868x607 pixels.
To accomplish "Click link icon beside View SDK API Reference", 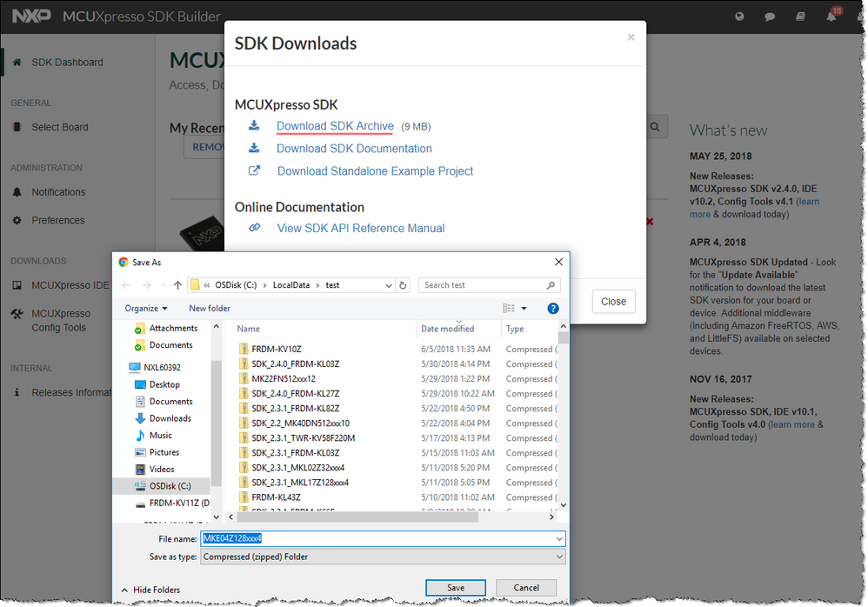I will click(x=255, y=228).
